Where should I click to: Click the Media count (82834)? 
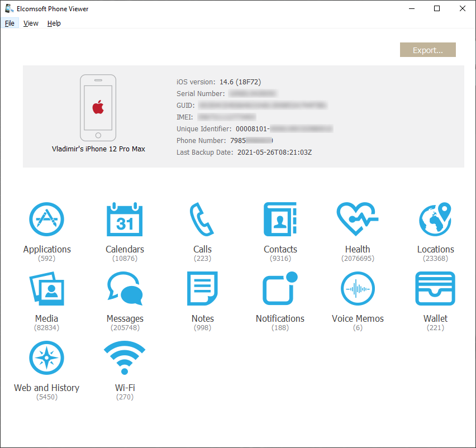[46, 327]
